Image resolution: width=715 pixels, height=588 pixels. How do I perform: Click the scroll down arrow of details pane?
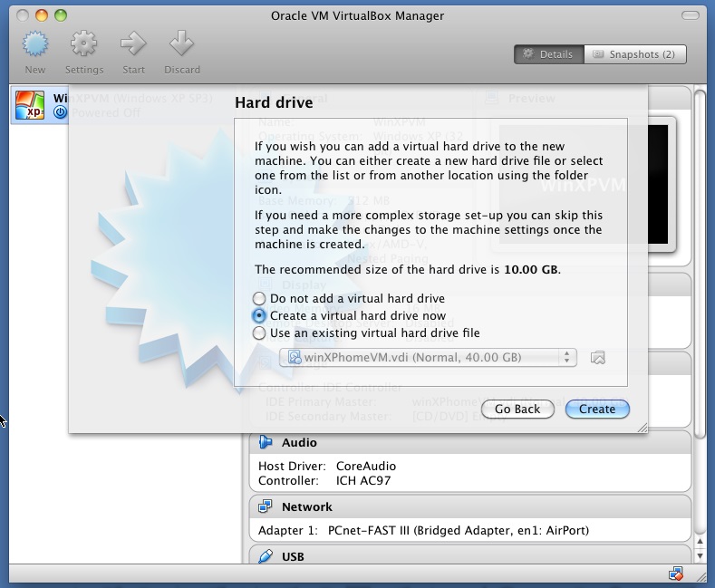[700, 556]
